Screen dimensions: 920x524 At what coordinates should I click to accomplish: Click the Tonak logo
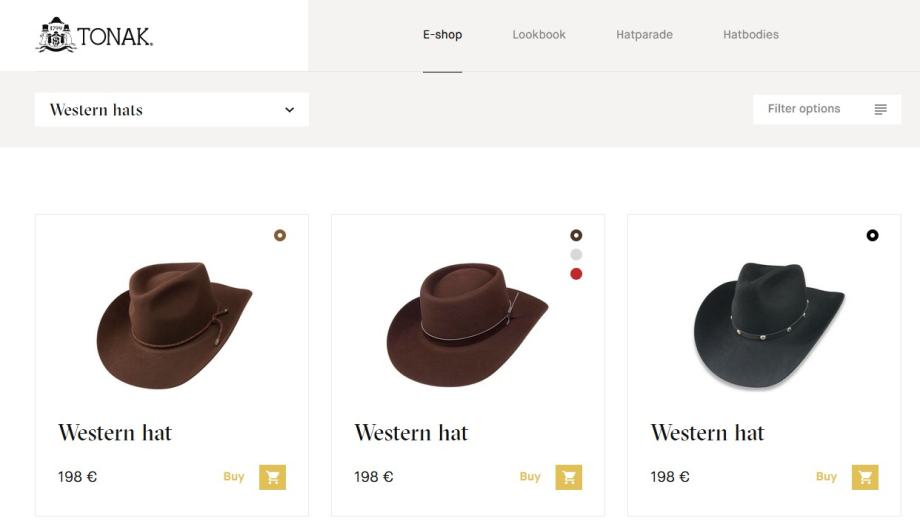coord(95,35)
